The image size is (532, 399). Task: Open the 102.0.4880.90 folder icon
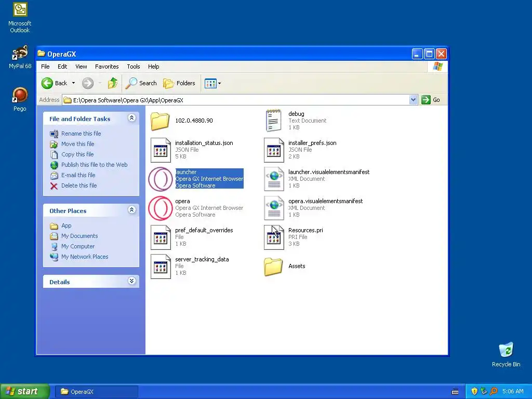coord(160,121)
